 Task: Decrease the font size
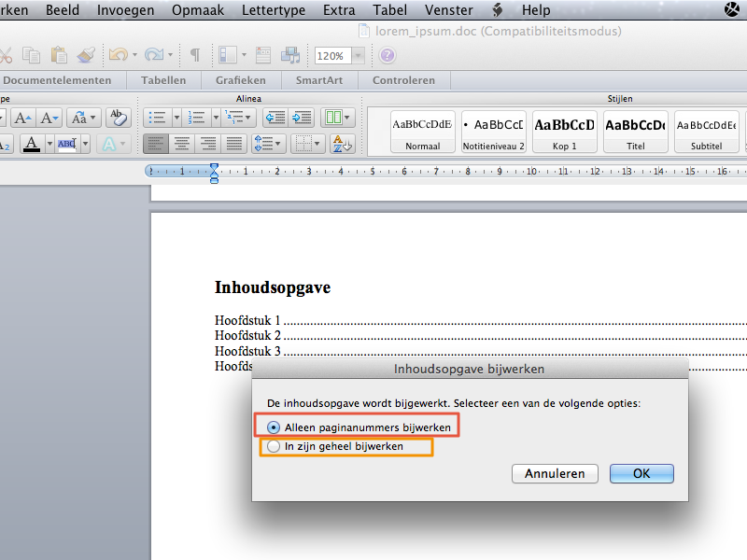coord(49,118)
